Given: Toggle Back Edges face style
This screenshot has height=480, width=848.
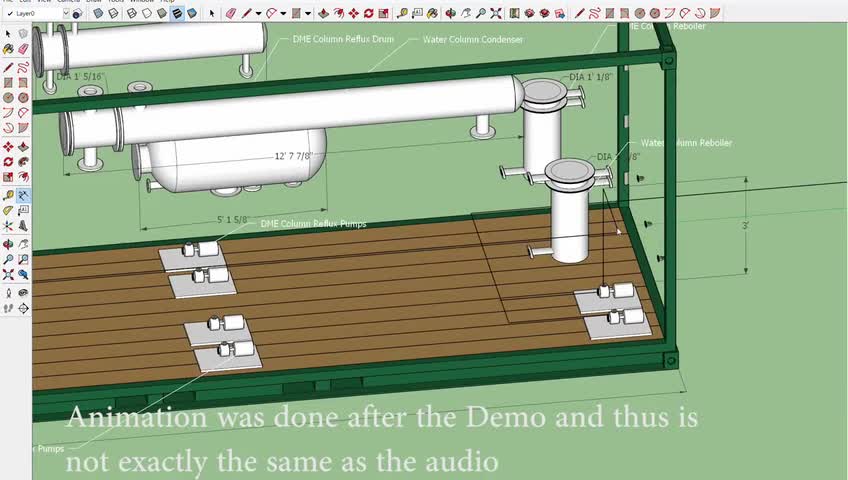Looking at the screenshot, I should click(x=113, y=14).
